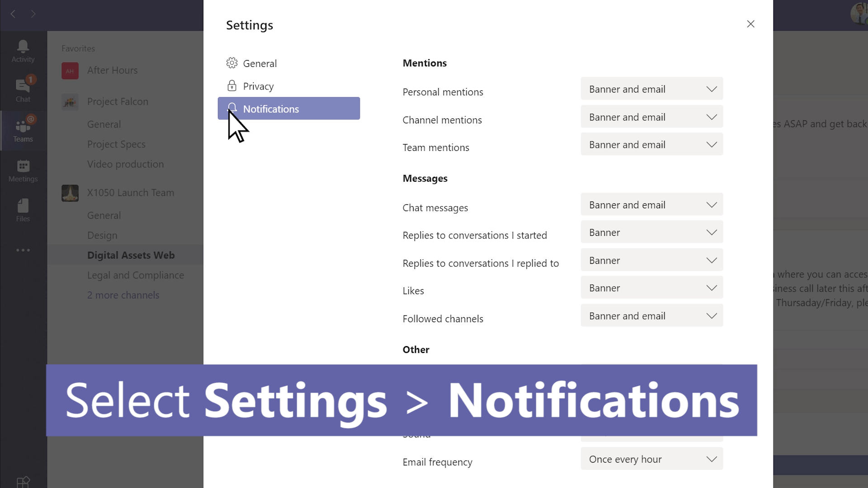Click After Hours team in favorites
This screenshot has width=868, height=488.
[x=113, y=70]
